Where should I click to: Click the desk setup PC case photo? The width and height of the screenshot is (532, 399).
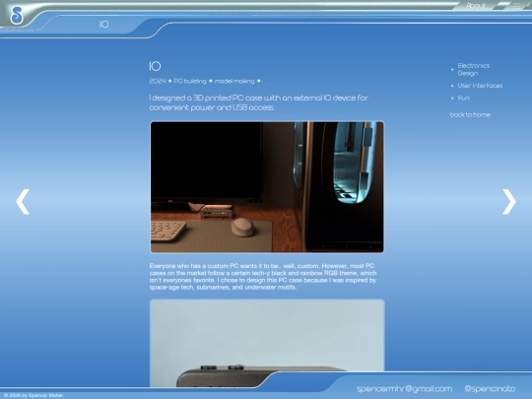267,187
